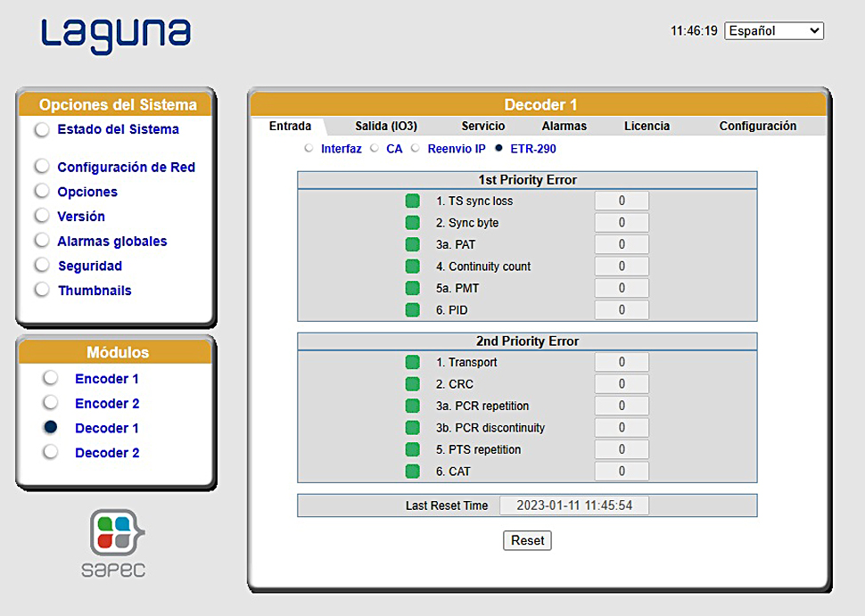Viewport: 865px width, 616px height.
Task: Click the green CRC status indicator
Action: 413,384
